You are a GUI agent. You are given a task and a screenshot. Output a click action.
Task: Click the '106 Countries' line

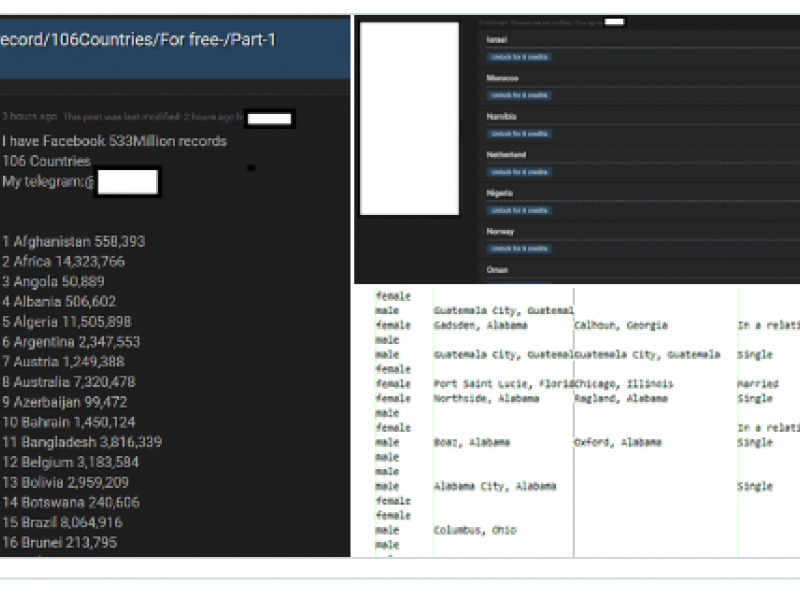click(x=46, y=161)
